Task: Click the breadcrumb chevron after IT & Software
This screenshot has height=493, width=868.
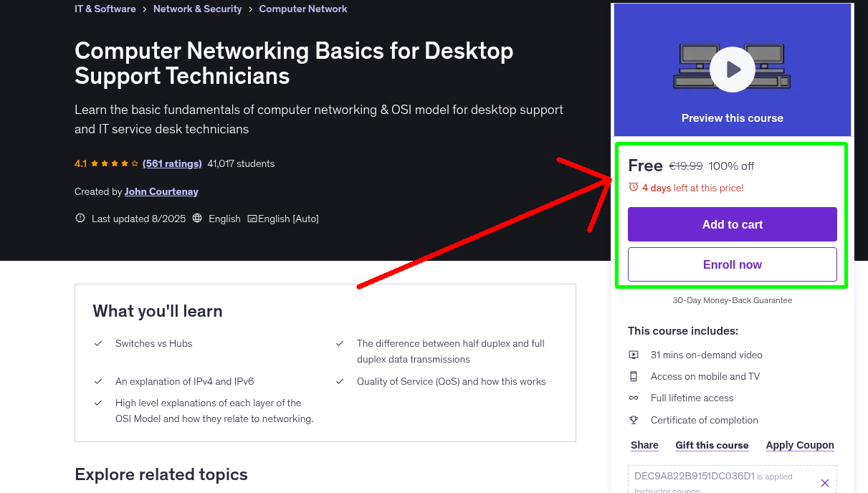Action: [145, 9]
